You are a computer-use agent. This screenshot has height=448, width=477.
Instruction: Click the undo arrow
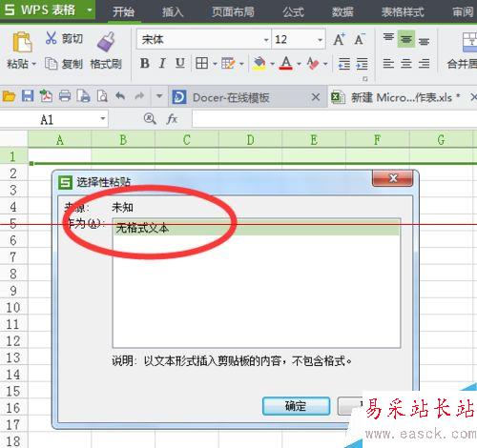click(x=120, y=95)
